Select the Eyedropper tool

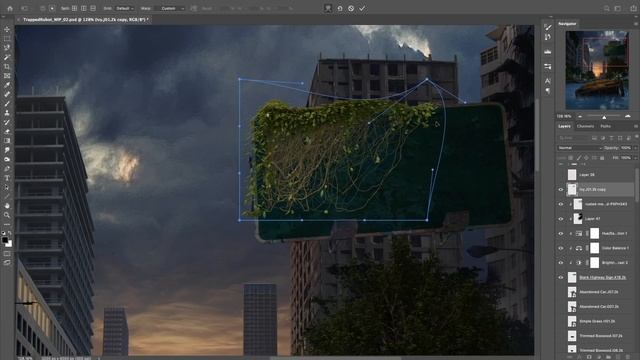(7, 85)
